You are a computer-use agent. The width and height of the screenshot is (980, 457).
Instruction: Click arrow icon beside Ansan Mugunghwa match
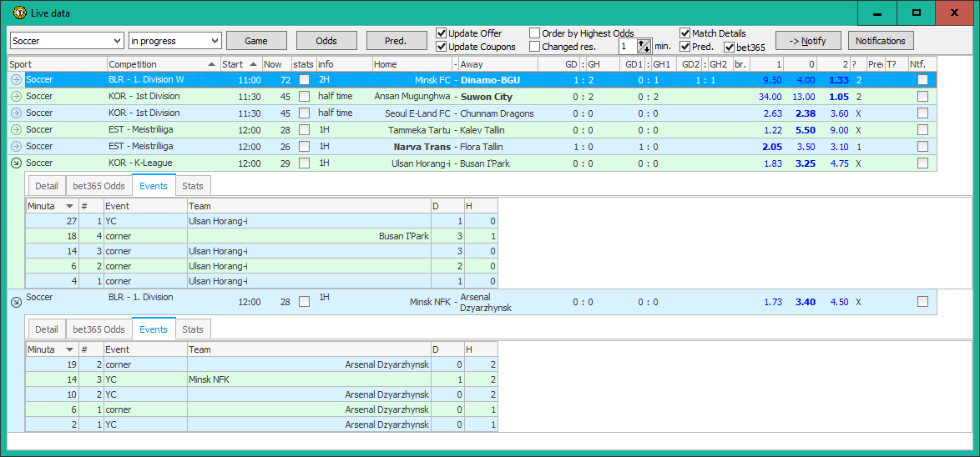click(x=16, y=97)
